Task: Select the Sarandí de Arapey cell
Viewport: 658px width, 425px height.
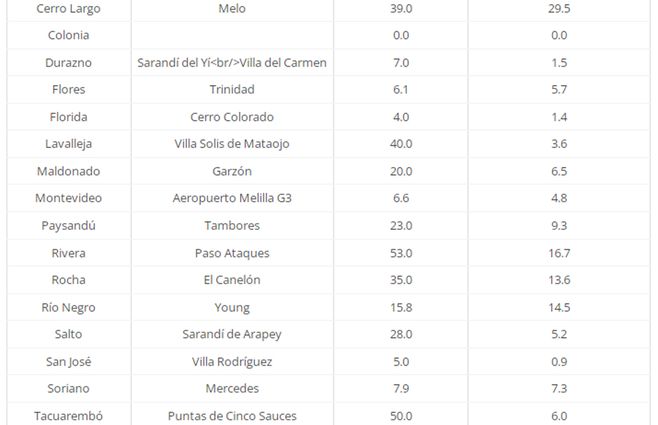Action: (x=232, y=334)
